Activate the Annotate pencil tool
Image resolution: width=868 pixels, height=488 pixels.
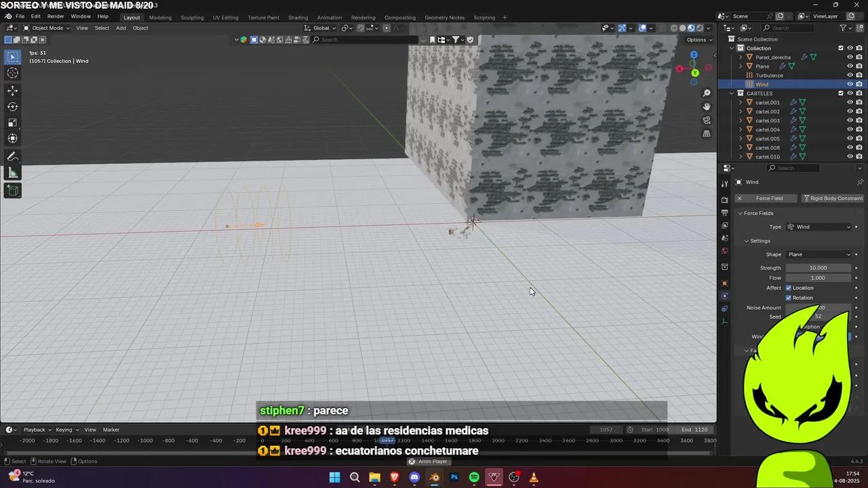[12, 157]
